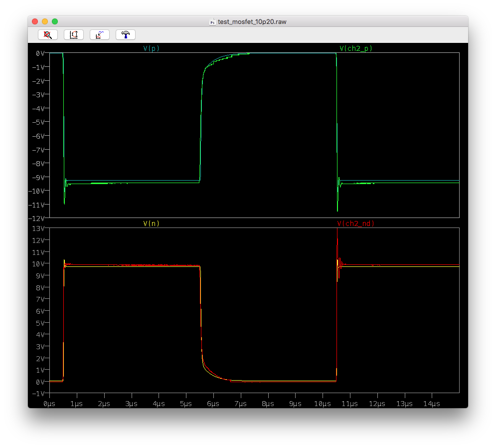496x448 pixels.
Task: Click the -6V label on the upper axis
Action: pos(38,136)
